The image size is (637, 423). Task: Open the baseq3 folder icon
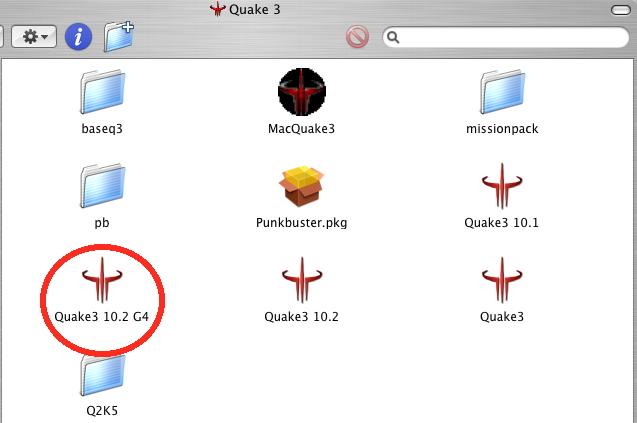102,91
